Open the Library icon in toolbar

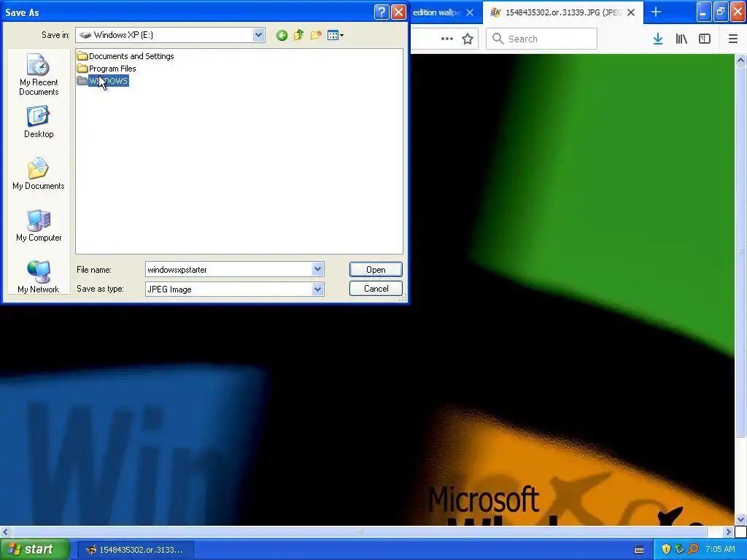tap(681, 39)
